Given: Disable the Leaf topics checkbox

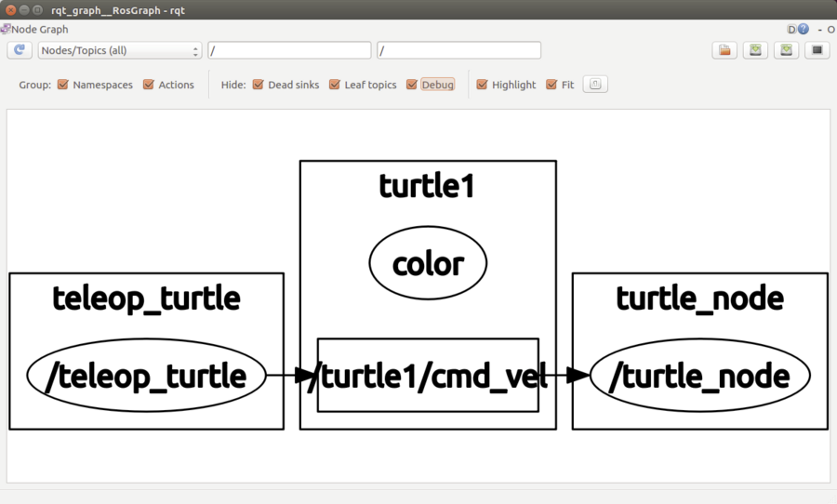Looking at the screenshot, I should point(335,85).
